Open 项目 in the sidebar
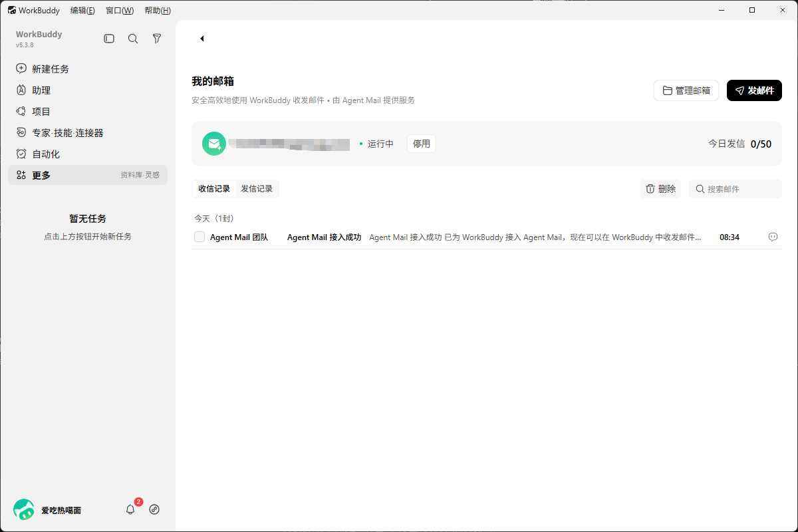The width and height of the screenshot is (798, 532). 88,111
